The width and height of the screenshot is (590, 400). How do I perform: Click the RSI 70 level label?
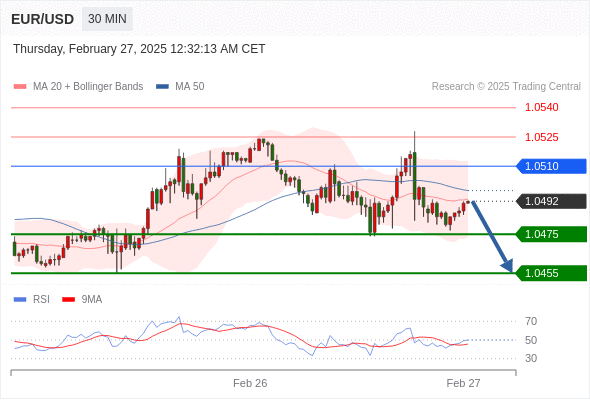coord(531,321)
